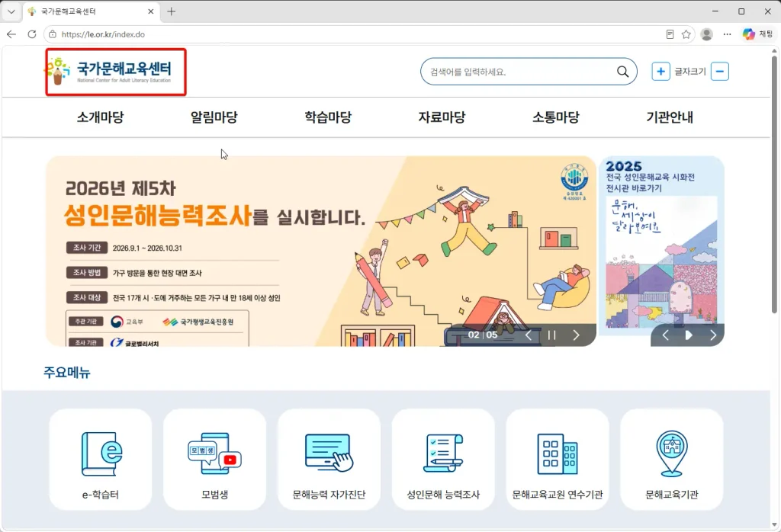781x532 pixels.
Task: Open browser profile avatar
Action: coord(706,34)
